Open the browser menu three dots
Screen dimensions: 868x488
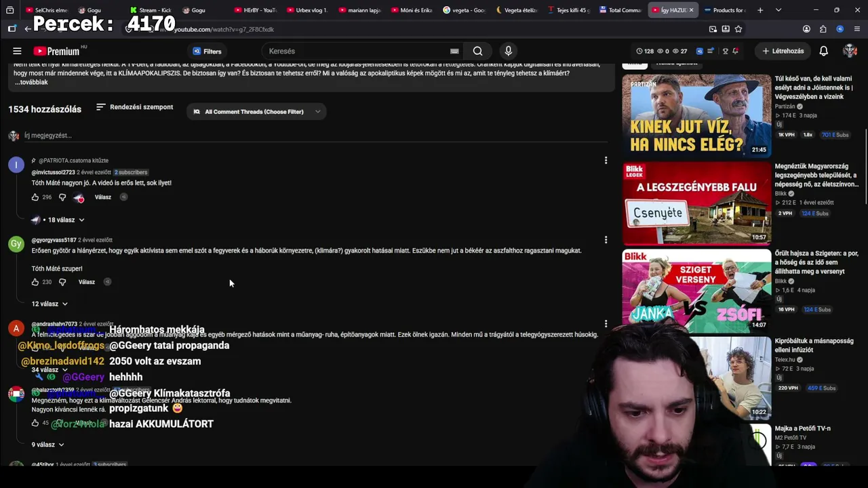857,29
